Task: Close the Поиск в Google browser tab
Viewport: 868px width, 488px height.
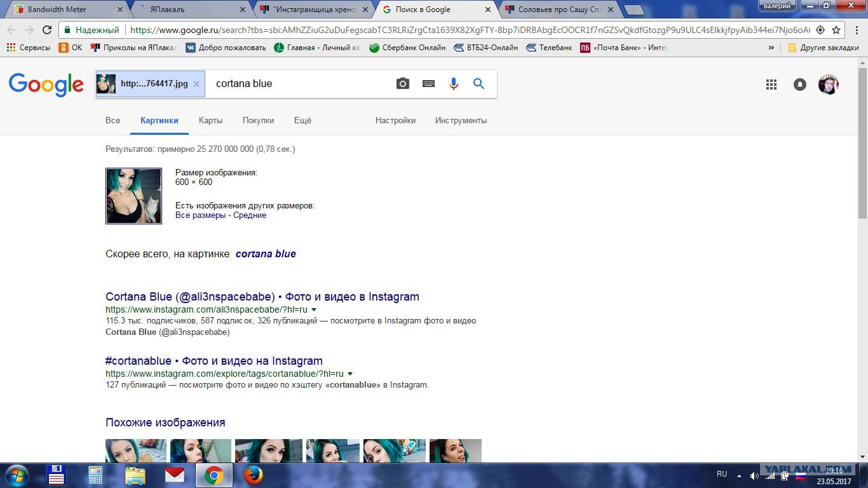Action: tap(488, 10)
